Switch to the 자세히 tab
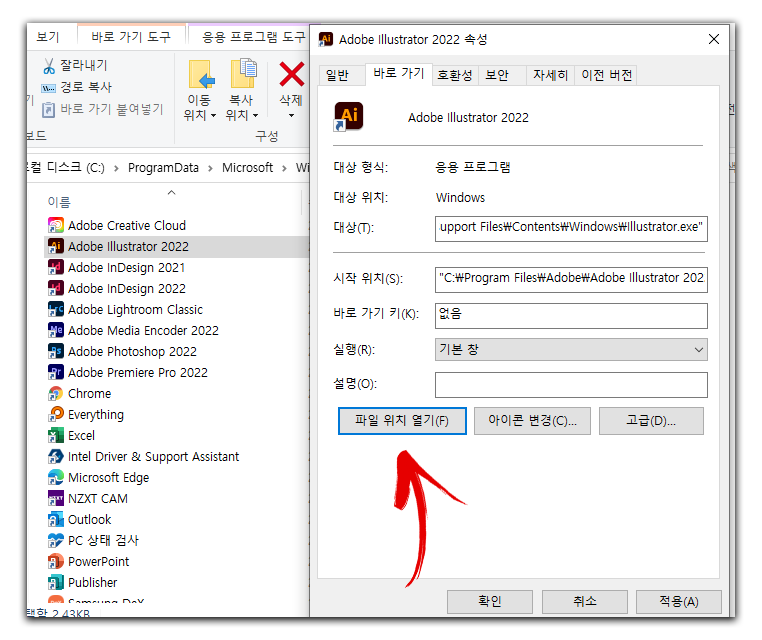 tap(551, 75)
